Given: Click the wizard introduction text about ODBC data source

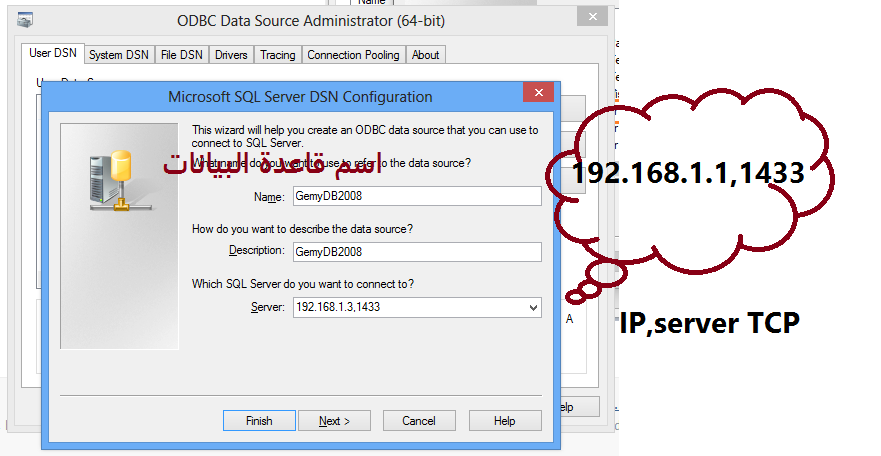Looking at the screenshot, I should point(365,136).
